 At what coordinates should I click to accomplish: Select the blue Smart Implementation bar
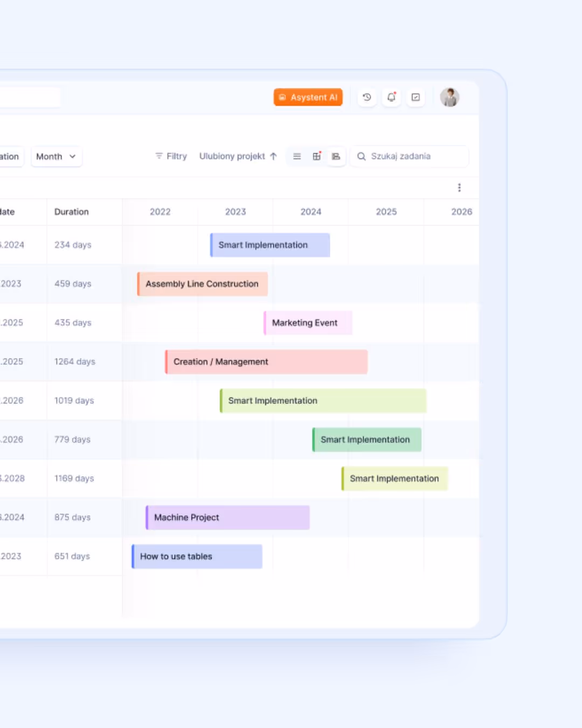[x=270, y=245]
